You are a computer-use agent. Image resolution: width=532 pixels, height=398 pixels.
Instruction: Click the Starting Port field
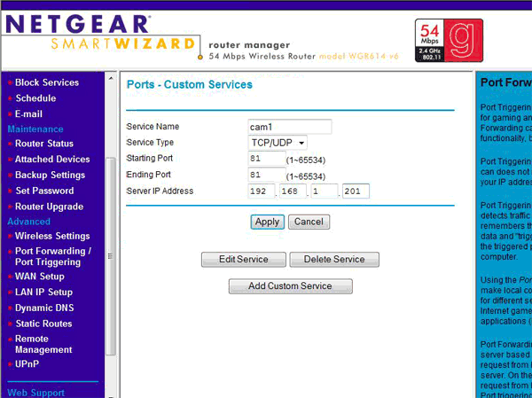[267, 159]
